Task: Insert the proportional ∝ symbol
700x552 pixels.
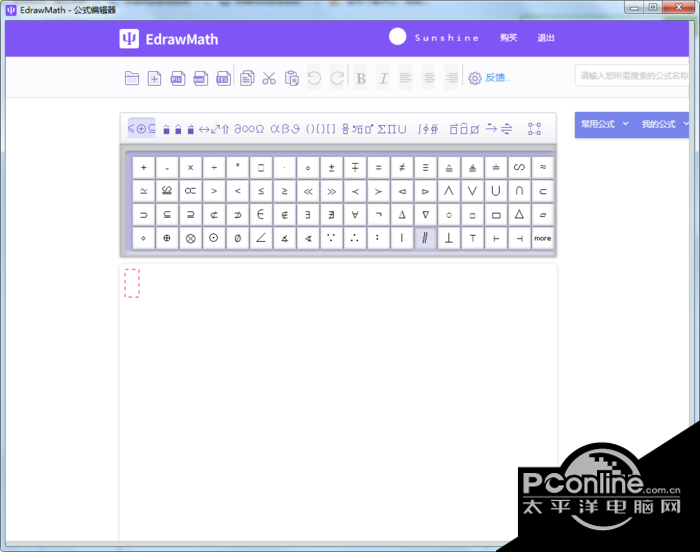Action: (191, 191)
